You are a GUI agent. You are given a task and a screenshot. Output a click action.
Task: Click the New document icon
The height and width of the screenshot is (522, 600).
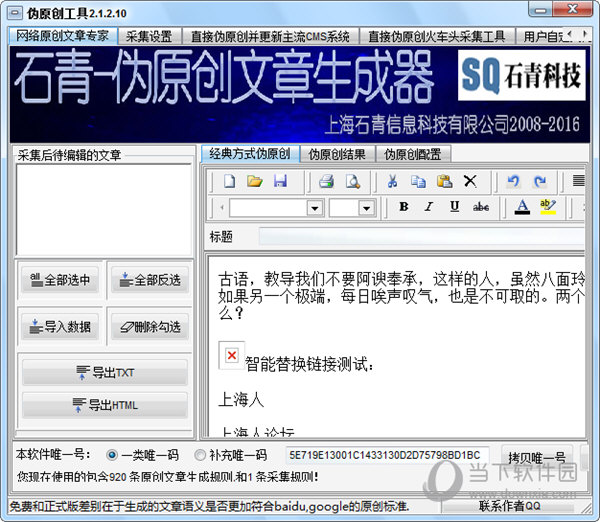coord(229,181)
